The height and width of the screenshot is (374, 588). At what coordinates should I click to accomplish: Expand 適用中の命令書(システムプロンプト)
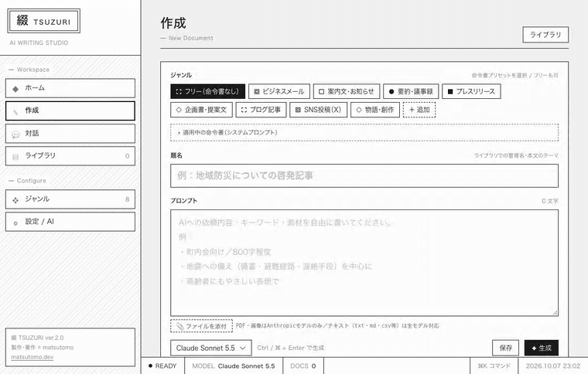click(364, 133)
